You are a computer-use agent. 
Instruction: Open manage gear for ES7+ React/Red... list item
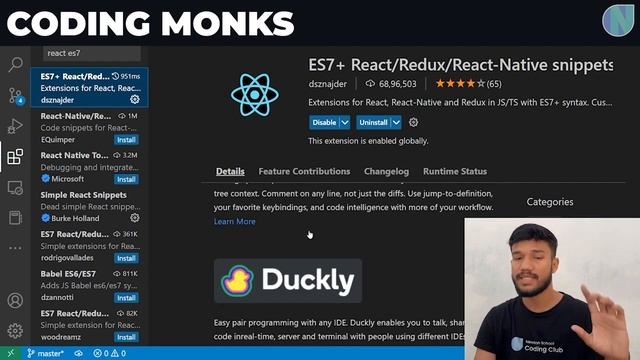point(135,99)
